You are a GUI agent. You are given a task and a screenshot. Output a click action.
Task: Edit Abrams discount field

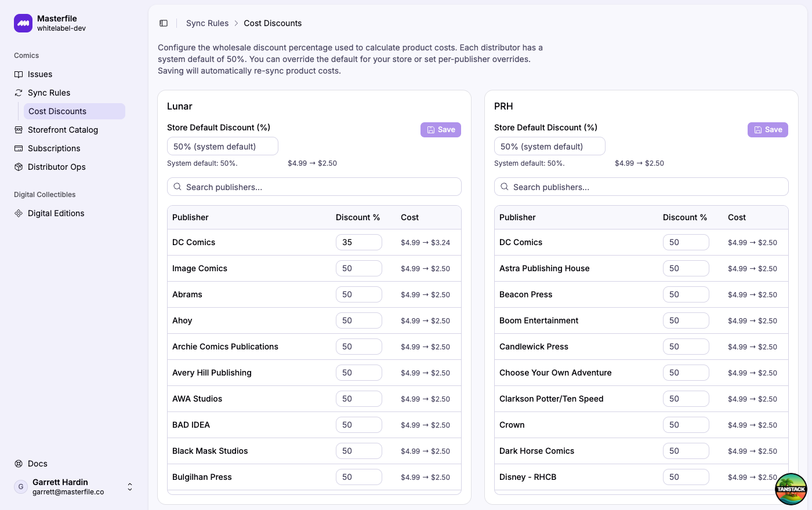coord(359,294)
